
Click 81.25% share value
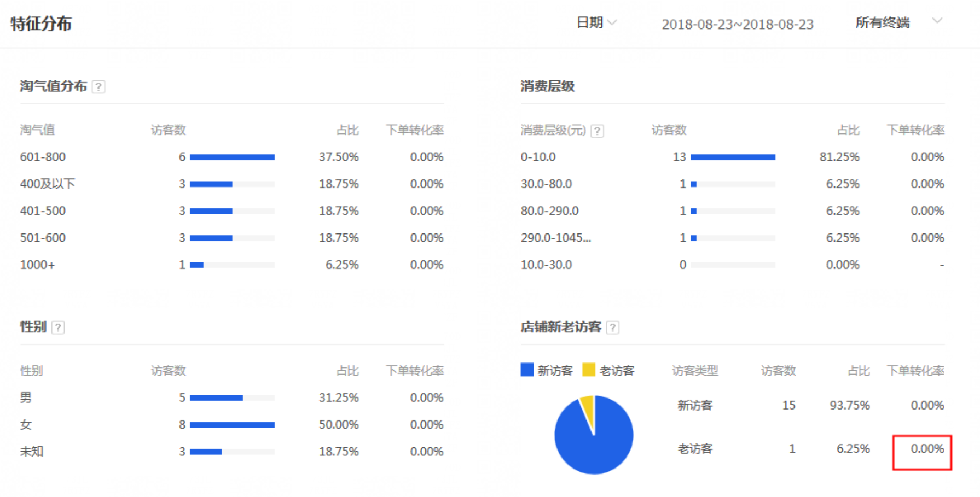[x=839, y=157]
